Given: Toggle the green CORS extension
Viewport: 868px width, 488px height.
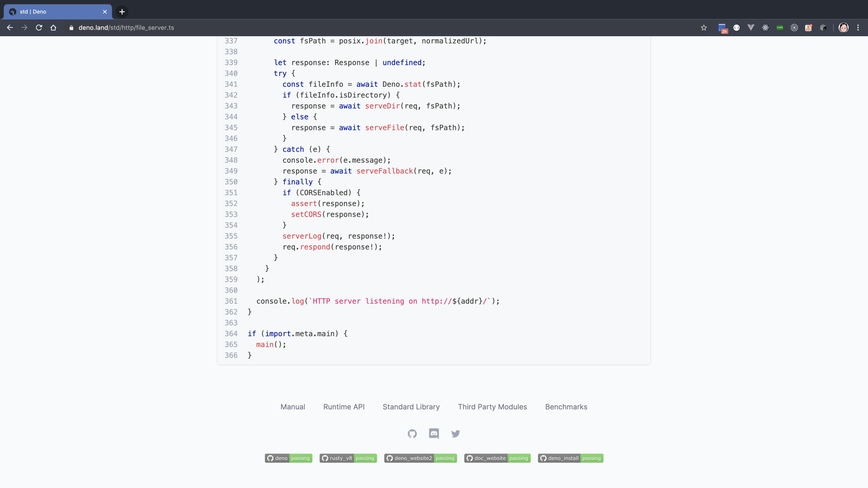Looking at the screenshot, I should 780,27.
